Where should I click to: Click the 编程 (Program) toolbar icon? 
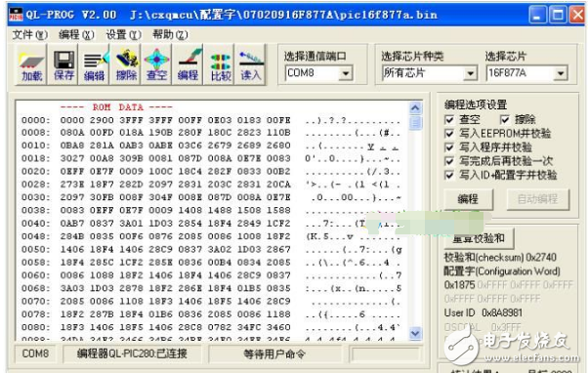click(188, 64)
